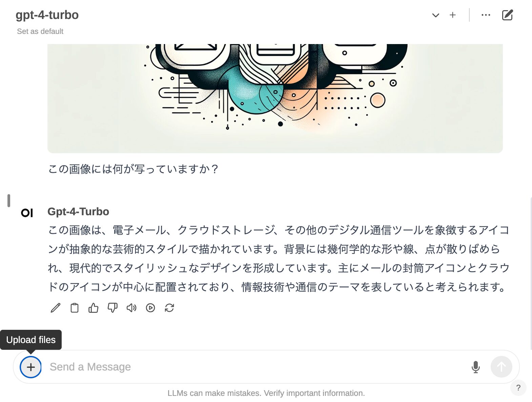Image resolution: width=532 pixels, height=402 pixels.
Task: Click the Set as default link
Action: coord(40,32)
